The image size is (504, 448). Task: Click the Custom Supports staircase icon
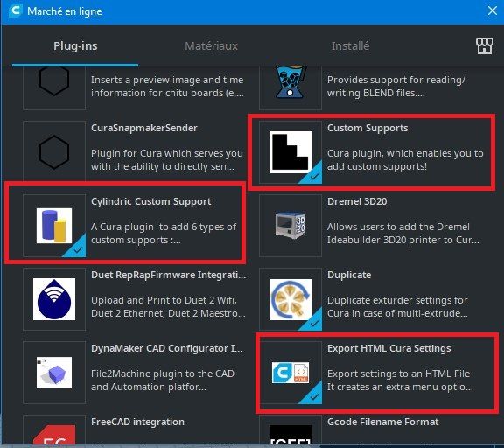tap(290, 152)
